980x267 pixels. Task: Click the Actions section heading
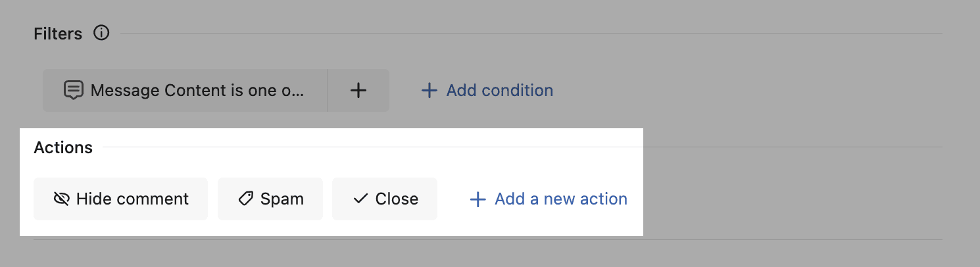pyautogui.click(x=63, y=147)
